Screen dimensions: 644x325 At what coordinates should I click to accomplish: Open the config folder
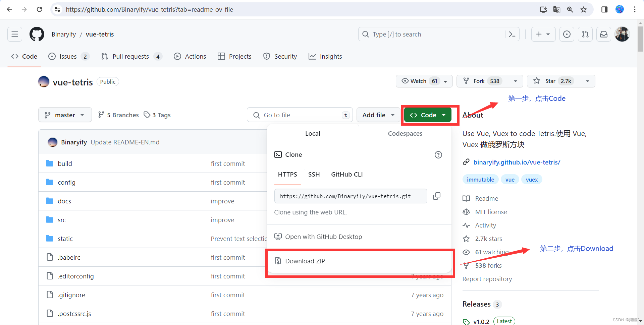pyautogui.click(x=66, y=182)
